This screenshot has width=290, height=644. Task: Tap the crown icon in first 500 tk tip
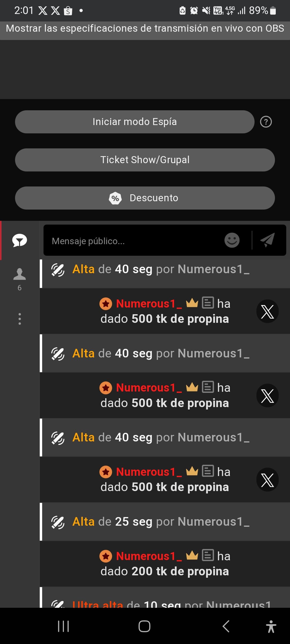pos(192,303)
